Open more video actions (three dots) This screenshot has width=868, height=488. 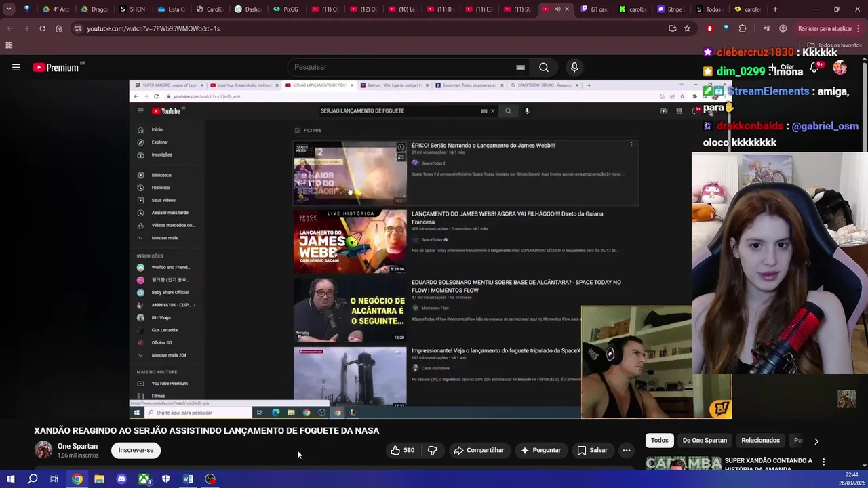pos(627,450)
